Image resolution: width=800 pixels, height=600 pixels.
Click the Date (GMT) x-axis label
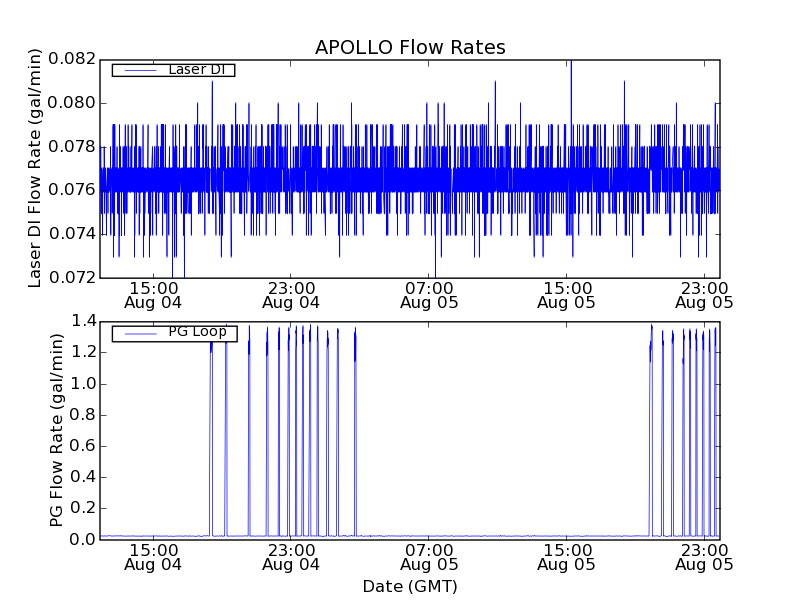click(x=410, y=586)
